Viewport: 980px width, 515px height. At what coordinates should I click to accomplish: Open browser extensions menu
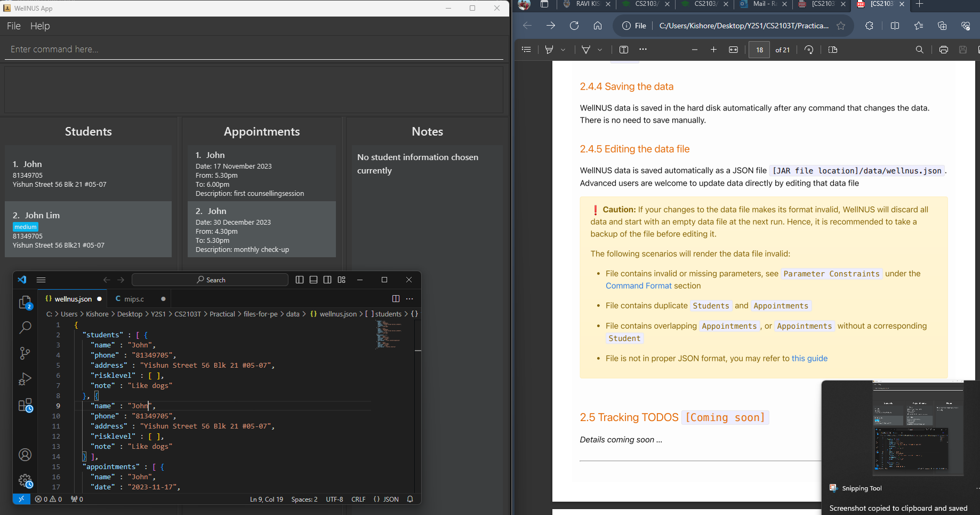coord(869,26)
